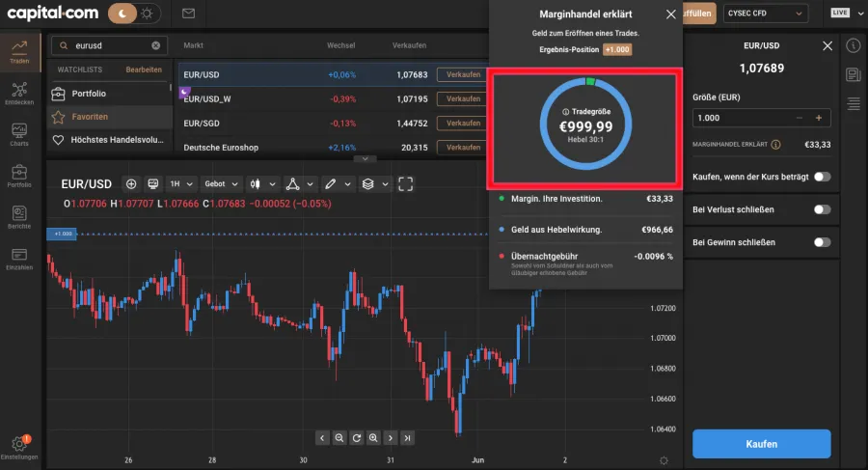Decrease trade size minus button
868x470 pixels.
click(x=800, y=118)
